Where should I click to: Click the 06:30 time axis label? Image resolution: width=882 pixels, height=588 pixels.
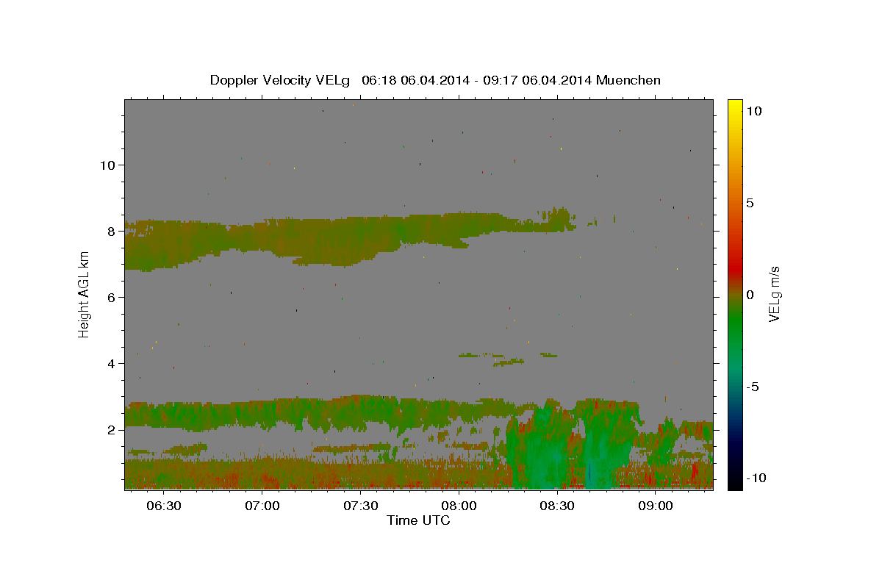pyautogui.click(x=164, y=506)
